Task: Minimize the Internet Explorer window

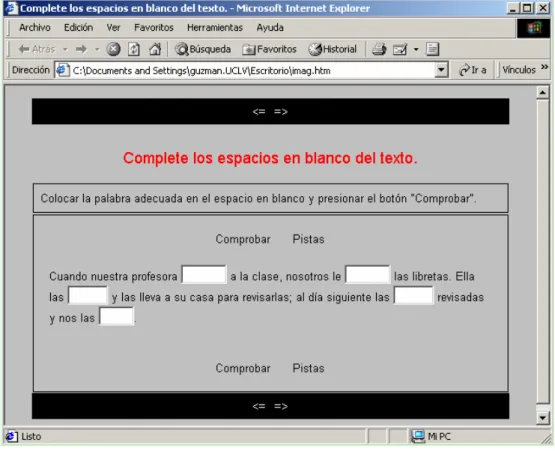Action: (512, 8)
